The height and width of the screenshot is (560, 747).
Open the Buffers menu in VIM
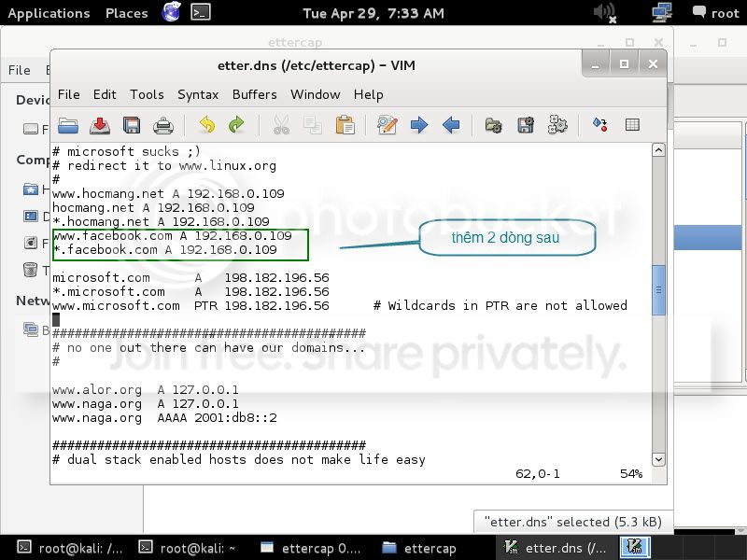[254, 94]
